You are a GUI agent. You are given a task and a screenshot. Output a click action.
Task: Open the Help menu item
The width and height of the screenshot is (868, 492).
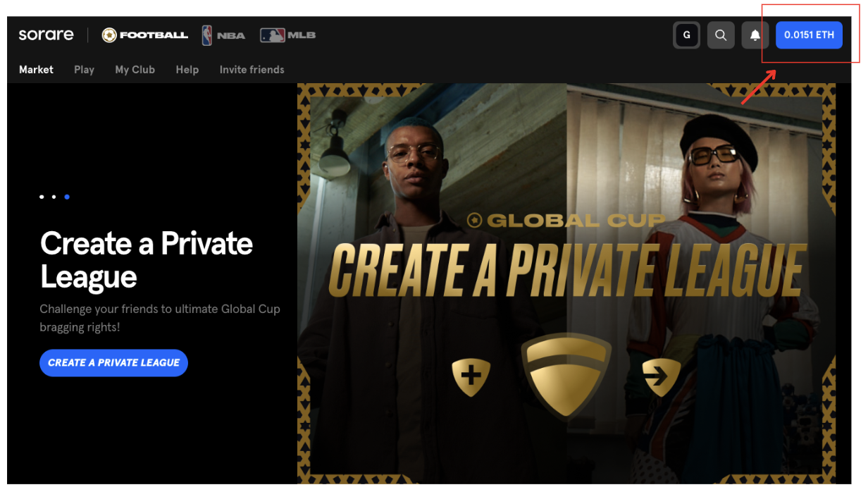pyautogui.click(x=187, y=70)
